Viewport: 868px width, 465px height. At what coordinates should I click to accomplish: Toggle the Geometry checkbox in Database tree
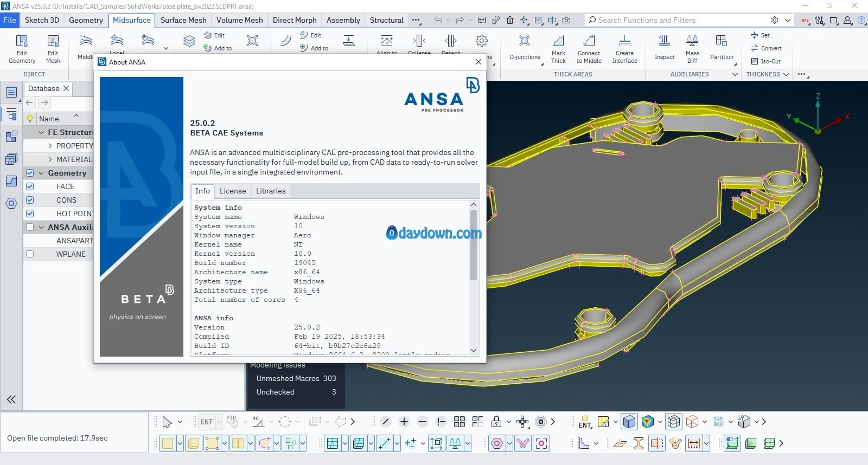point(30,173)
